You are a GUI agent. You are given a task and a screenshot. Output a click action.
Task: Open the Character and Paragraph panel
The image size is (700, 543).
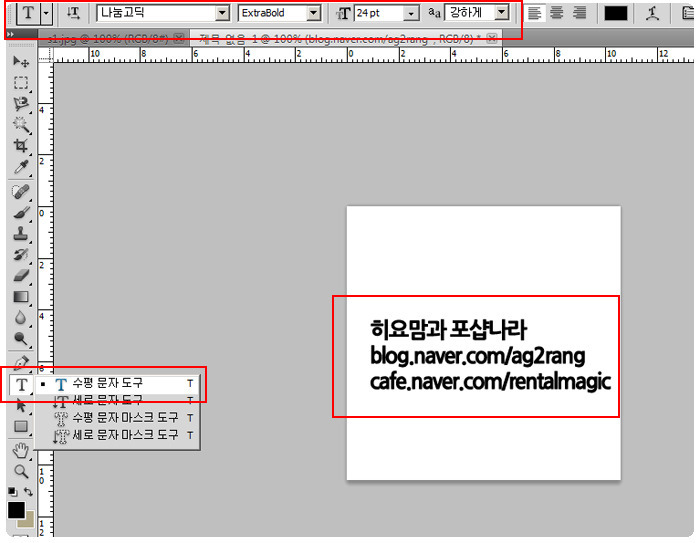point(688,13)
